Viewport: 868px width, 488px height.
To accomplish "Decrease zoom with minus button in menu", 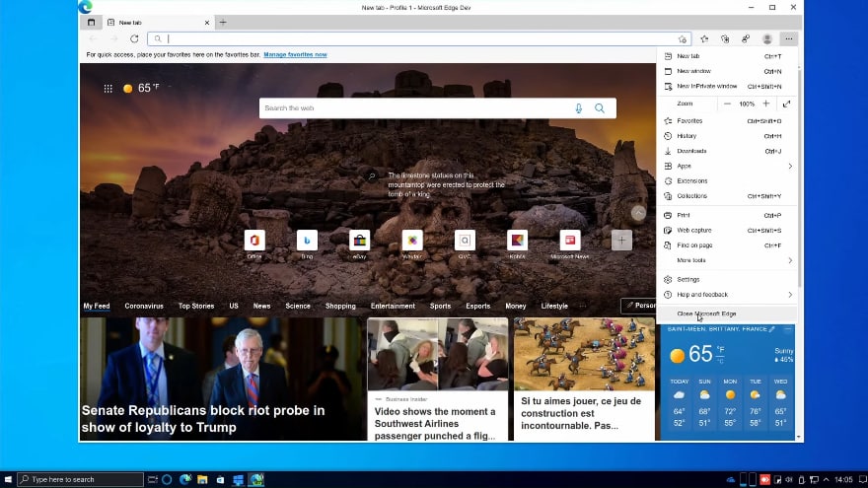I will (727, 104).
